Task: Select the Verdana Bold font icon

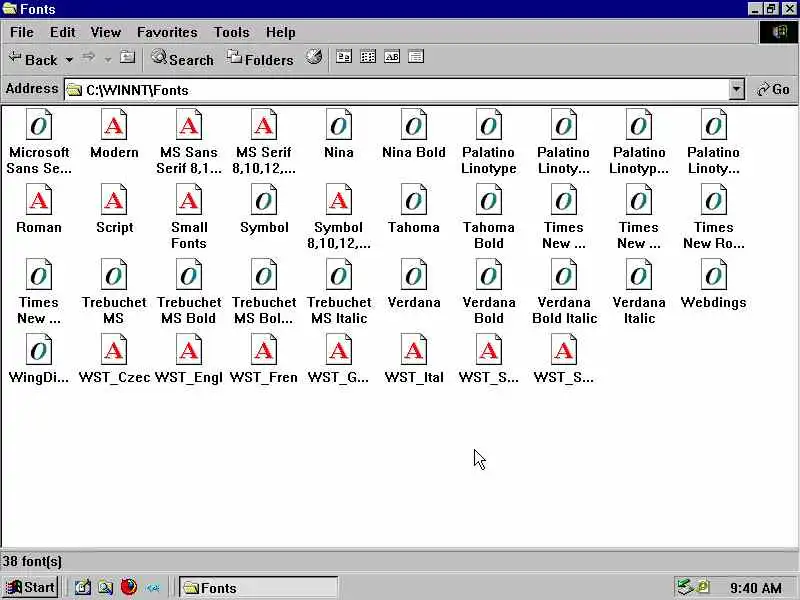Action: pyautogui.click(x=489, y=274)
